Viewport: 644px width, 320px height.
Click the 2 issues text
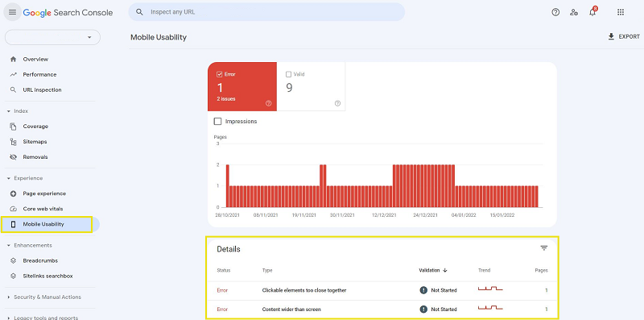click(x=226, y=99)
